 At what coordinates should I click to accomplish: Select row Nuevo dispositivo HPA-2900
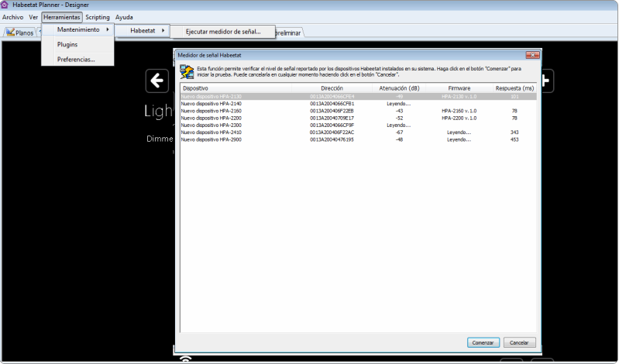[x=359, y=139]
